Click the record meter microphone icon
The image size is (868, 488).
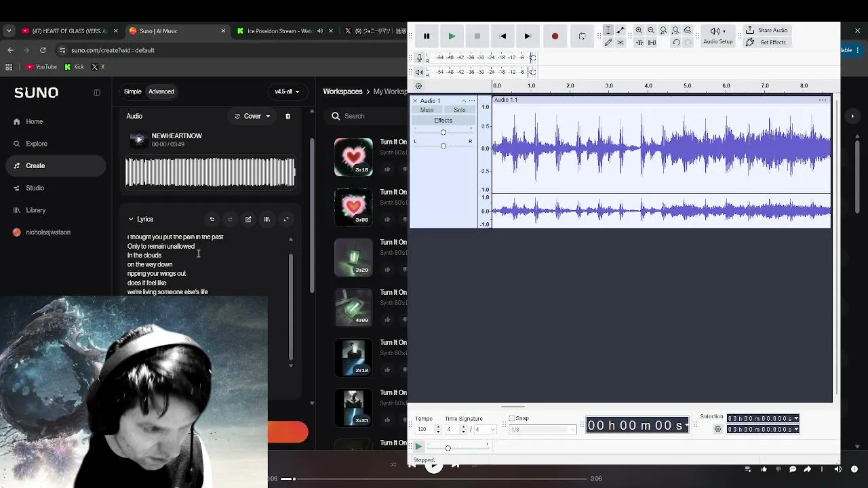click(420, 58)
